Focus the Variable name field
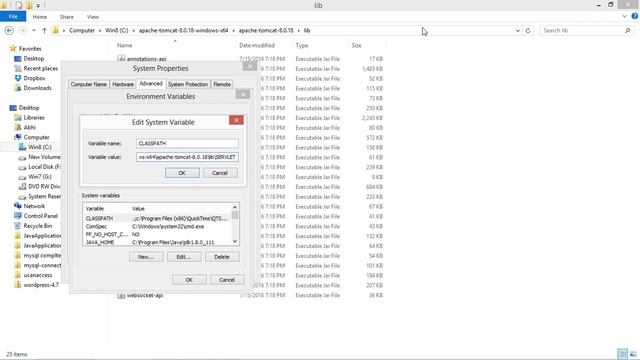The image size is (640, 360). pos(187,144)
